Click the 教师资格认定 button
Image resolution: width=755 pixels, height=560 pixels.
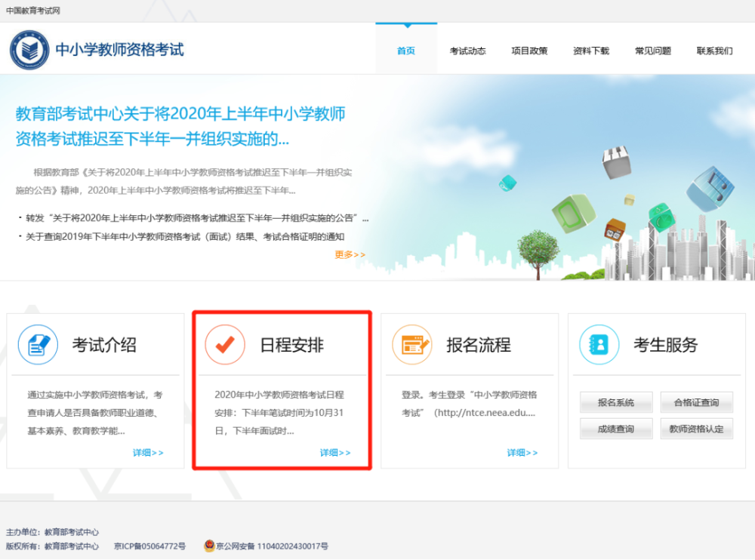[x=696, y=429]
